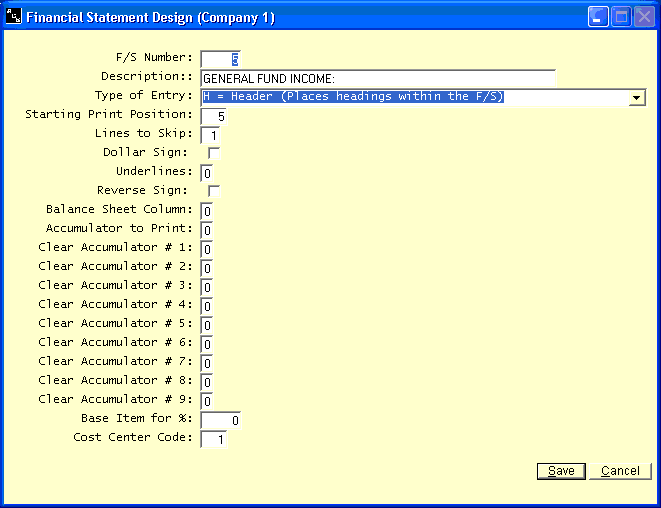Click the Starting Print Position field

click(214, 116)
